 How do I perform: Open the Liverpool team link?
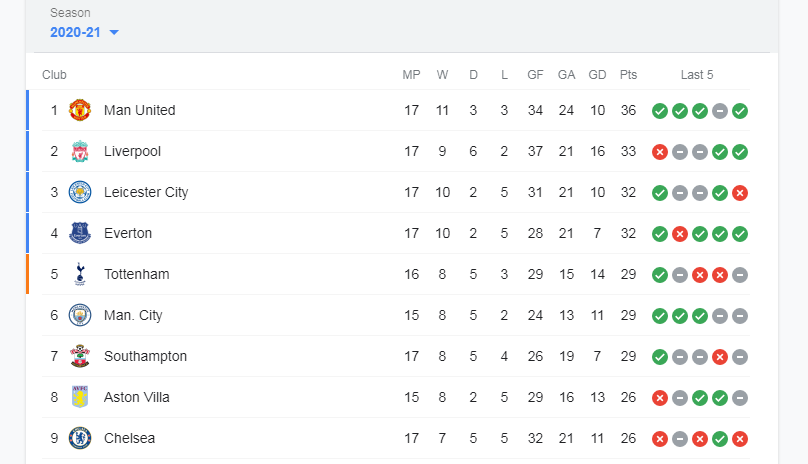click(132, 151)
